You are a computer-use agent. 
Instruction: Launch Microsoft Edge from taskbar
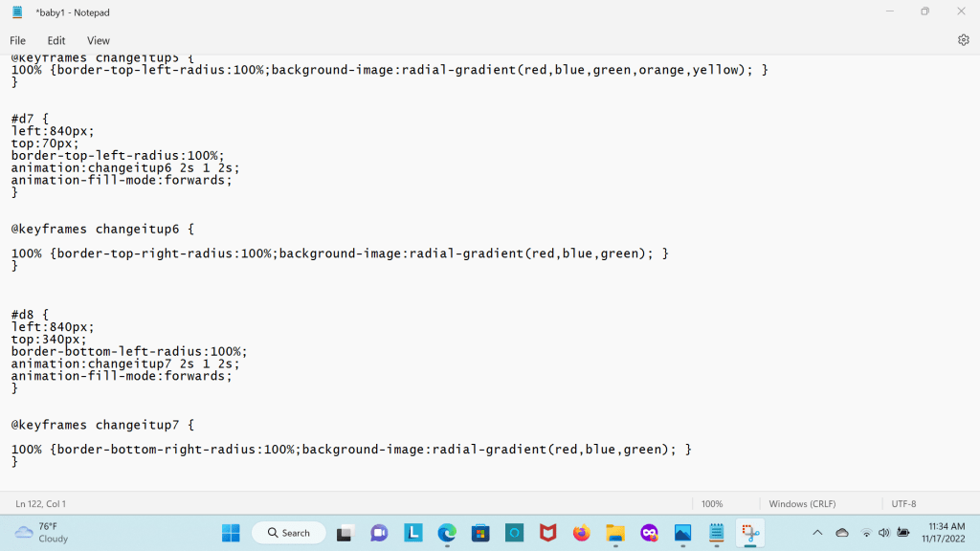[x=447, y=533]
